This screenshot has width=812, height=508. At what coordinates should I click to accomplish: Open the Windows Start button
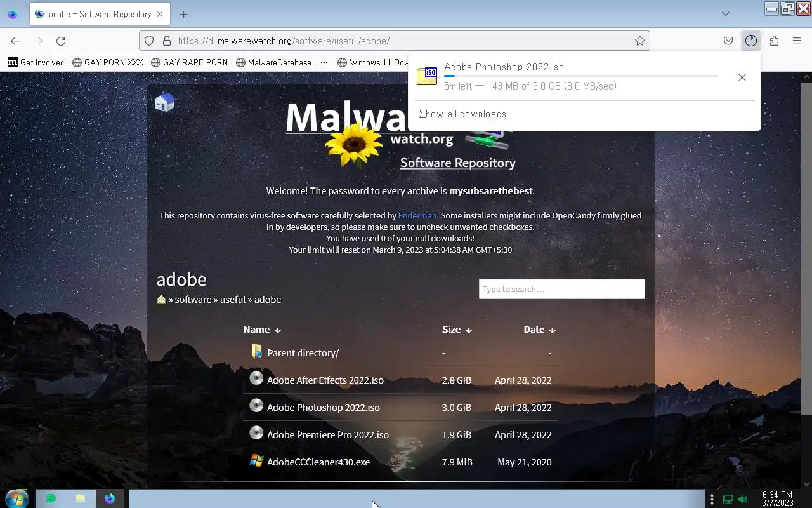coord(16,498)
